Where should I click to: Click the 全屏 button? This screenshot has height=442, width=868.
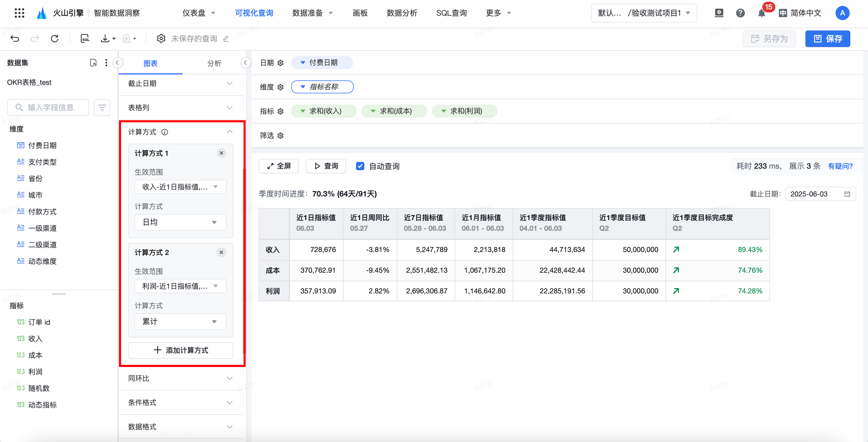click(x=279, y=166)
